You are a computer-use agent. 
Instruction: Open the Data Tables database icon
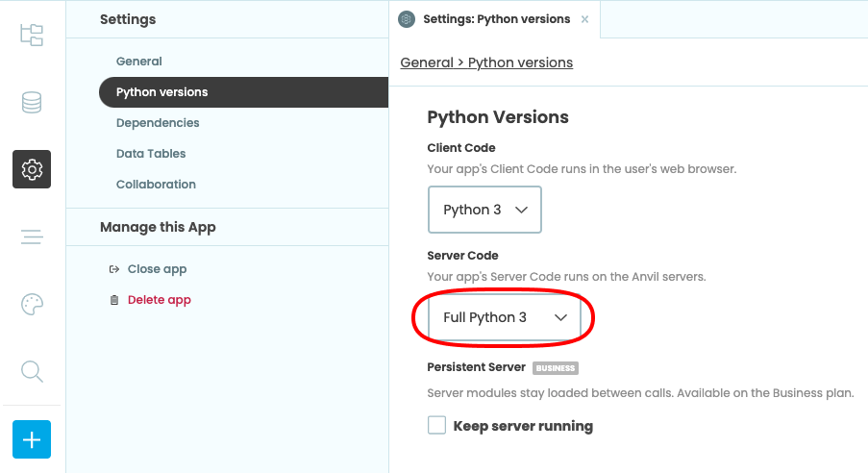click(32, 103)
